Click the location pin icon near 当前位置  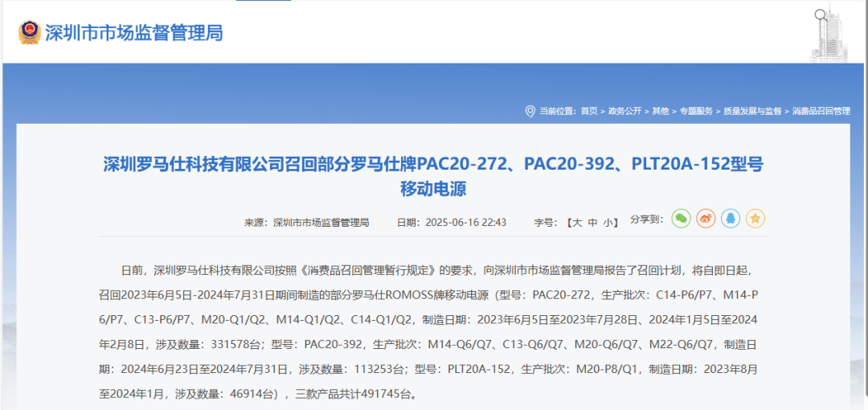coord(530,112)
